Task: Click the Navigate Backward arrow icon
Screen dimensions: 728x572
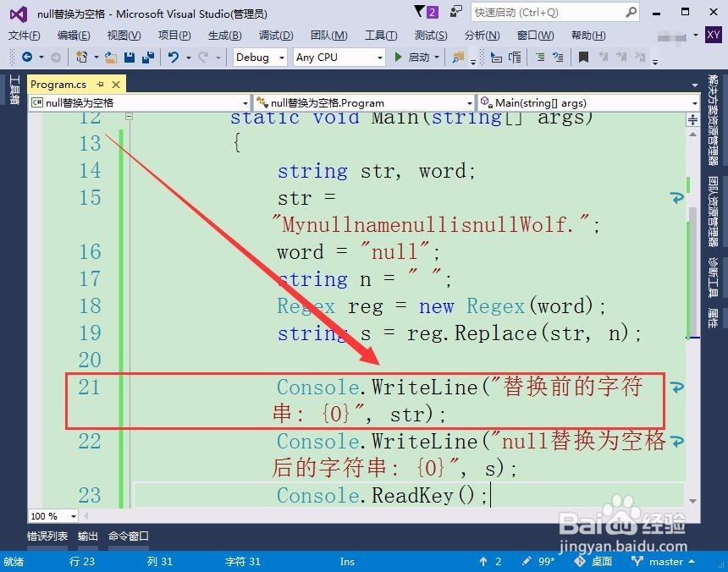Action: pyautogui.click(x=27, y=57)
